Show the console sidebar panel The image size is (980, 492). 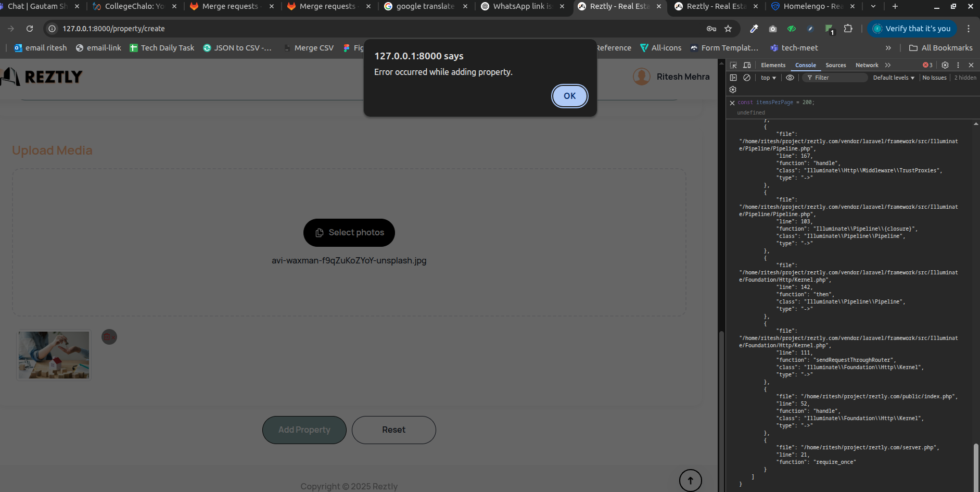click(x=733, y=78)
